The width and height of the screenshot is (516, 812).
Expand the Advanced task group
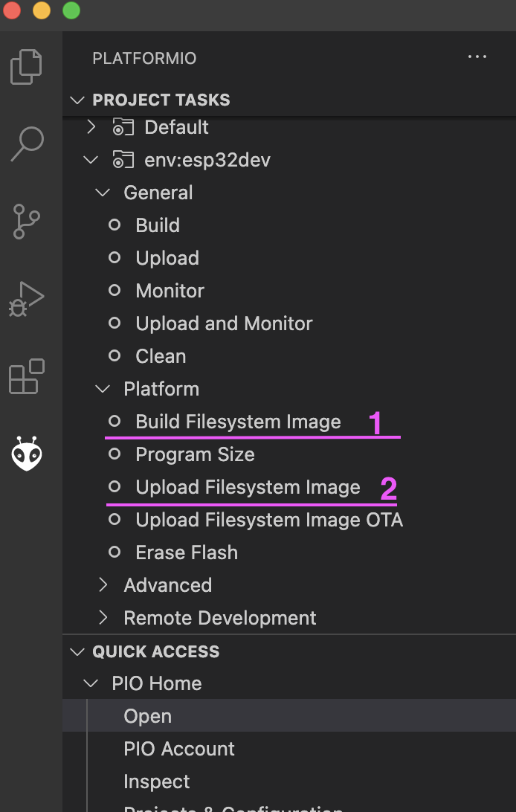point(104,585)
